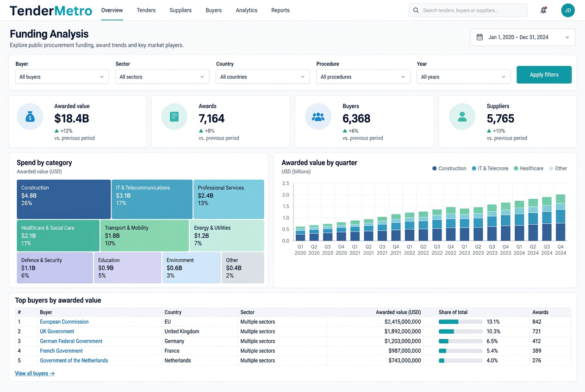Open the Year filter dropdown
Viewport: 585px width, 392px height.
pos(463,77)
